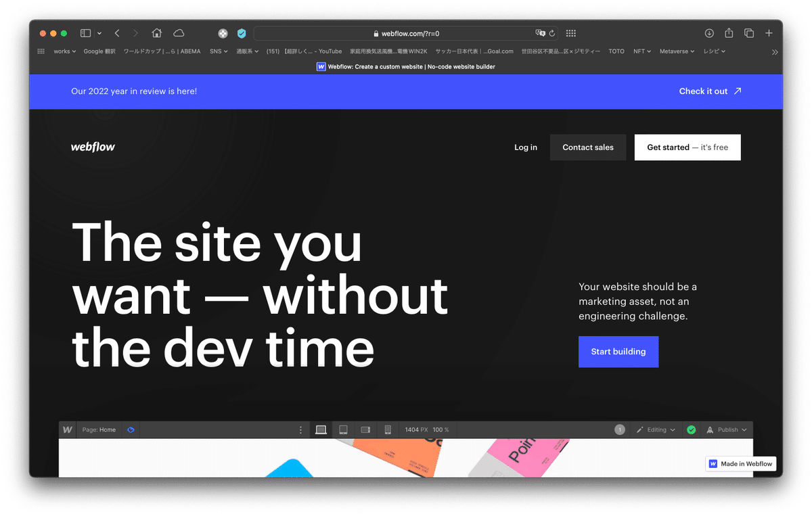Click the headline The site you want
The width and height of the screenshot is (812, 516).
260,296
